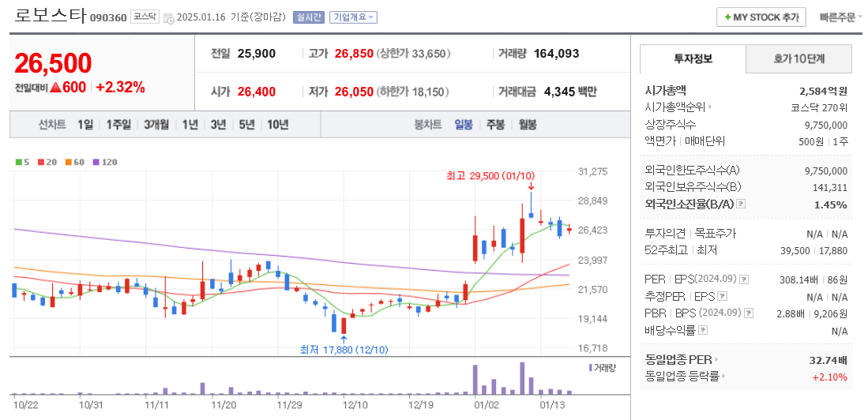Select the 일봉 daily candle chart

coord(464,125)
